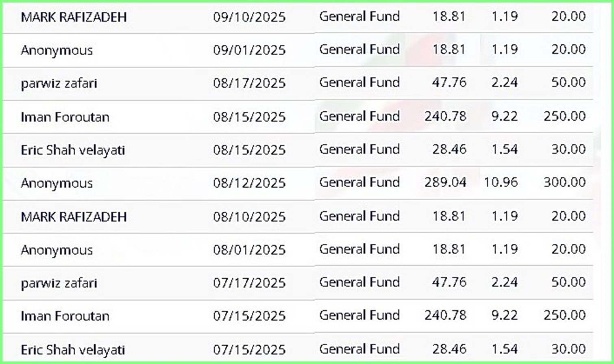The width and height of the screenshot is (614, 364).
Task: Select the 08/01/2025 date cell
Action: 249,249
